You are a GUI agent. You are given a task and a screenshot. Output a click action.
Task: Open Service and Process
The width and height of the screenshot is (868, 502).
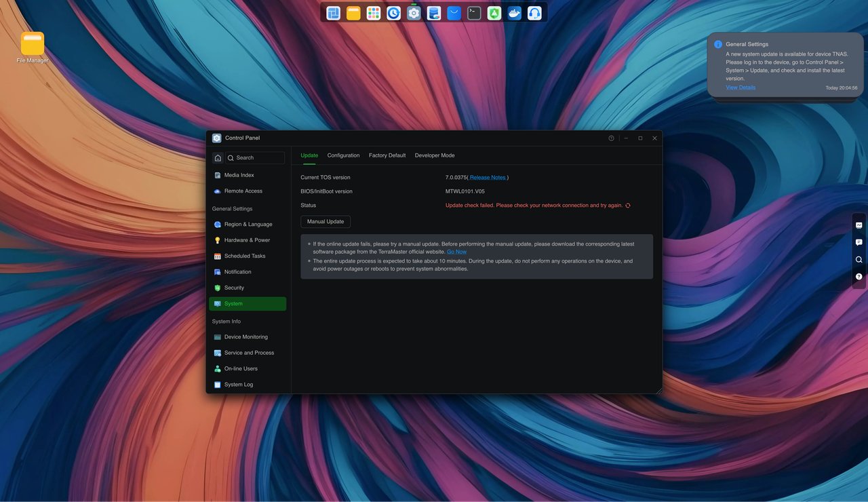point(248,353)
